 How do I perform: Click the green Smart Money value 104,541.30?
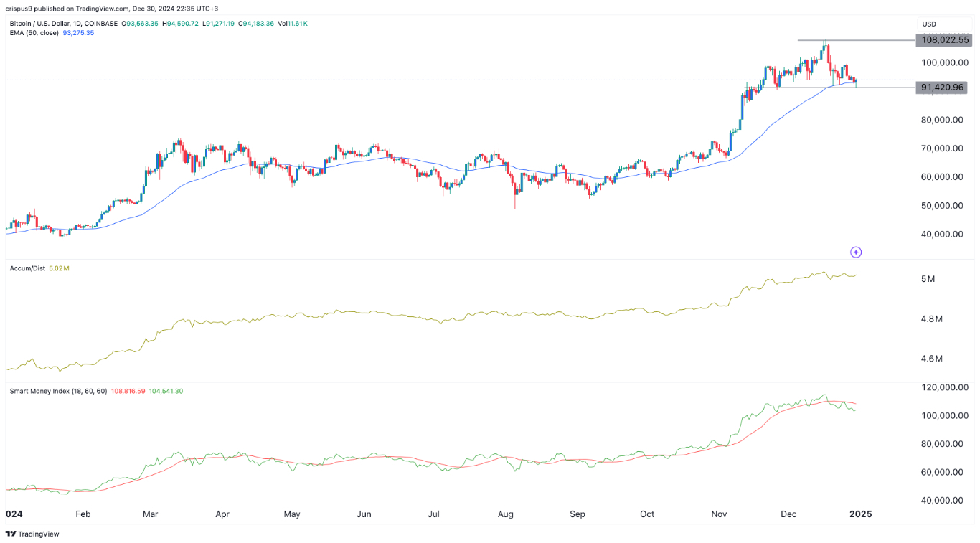(x=166, y=391)
